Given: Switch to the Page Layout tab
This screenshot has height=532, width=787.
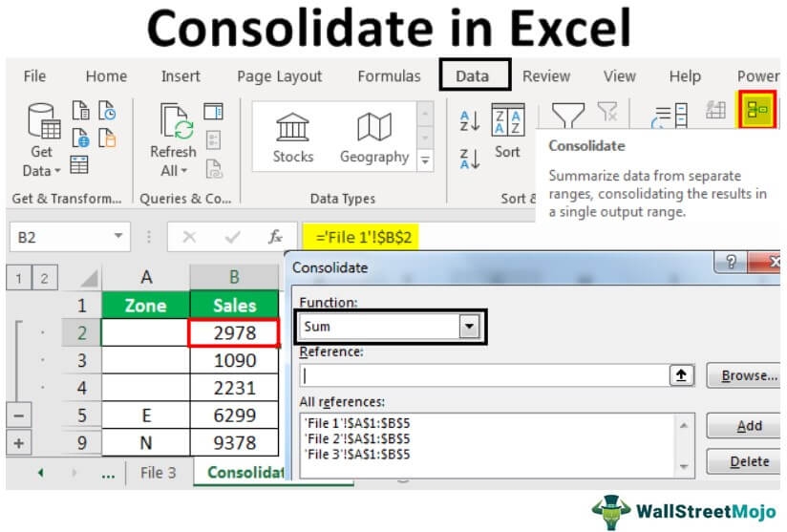Looking at the screenshot, I should coord(280,76).
